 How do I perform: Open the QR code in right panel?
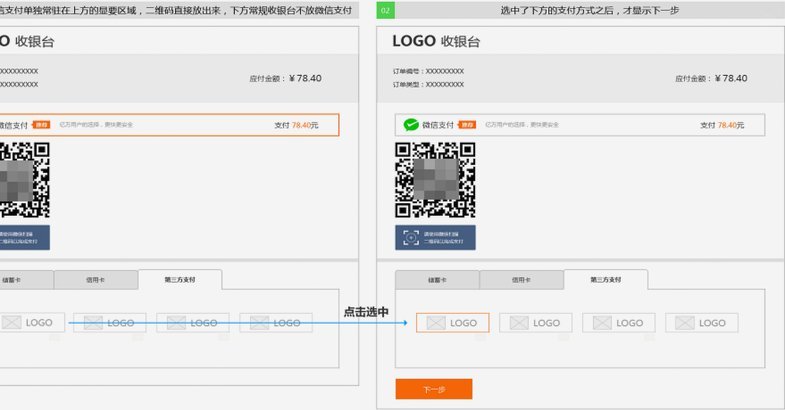coord(435,180)
